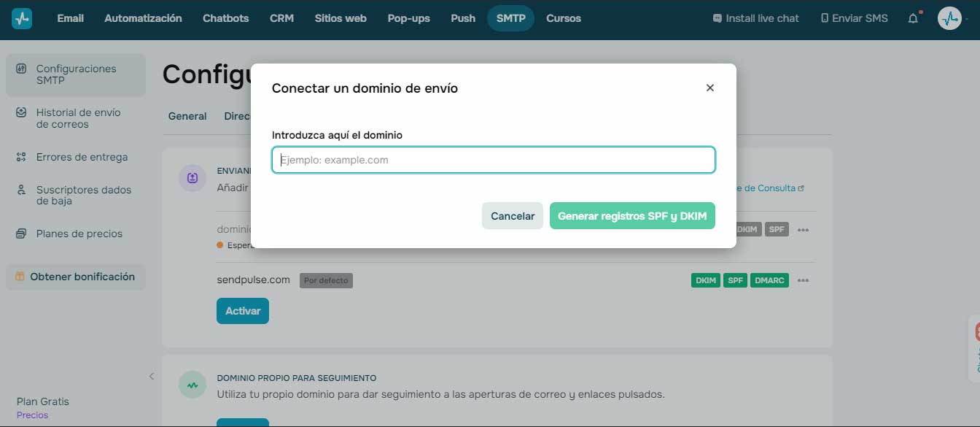Focus the domain input field
Viewport: 980px width, 427px height.
(x=493, y=160)
